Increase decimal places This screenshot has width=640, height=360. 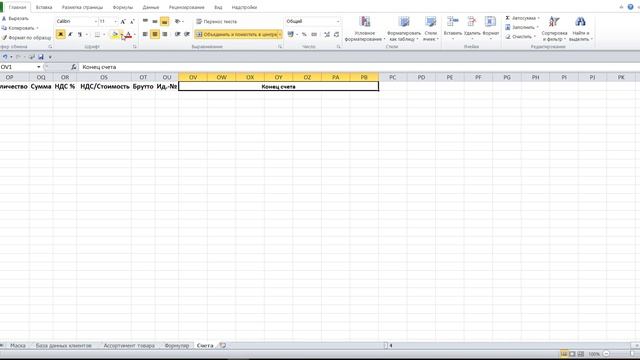[327, 34]
